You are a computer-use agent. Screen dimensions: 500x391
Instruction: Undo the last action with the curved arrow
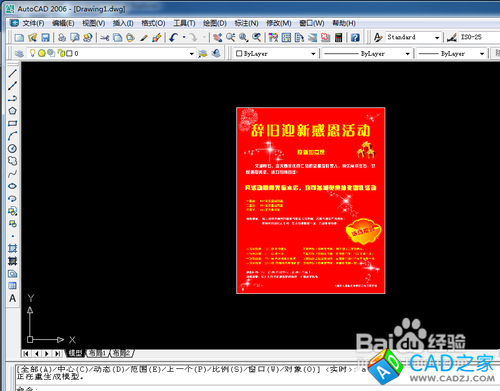(173, 37)
